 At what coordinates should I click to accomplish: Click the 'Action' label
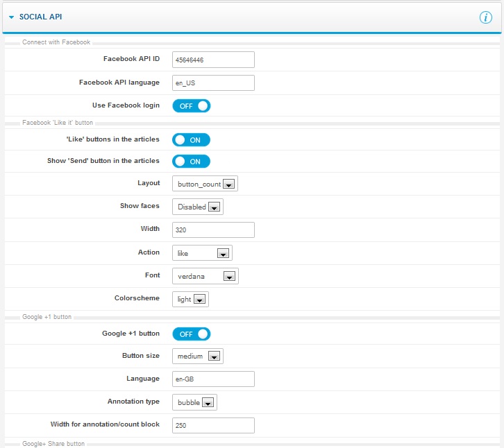(149, 252)
